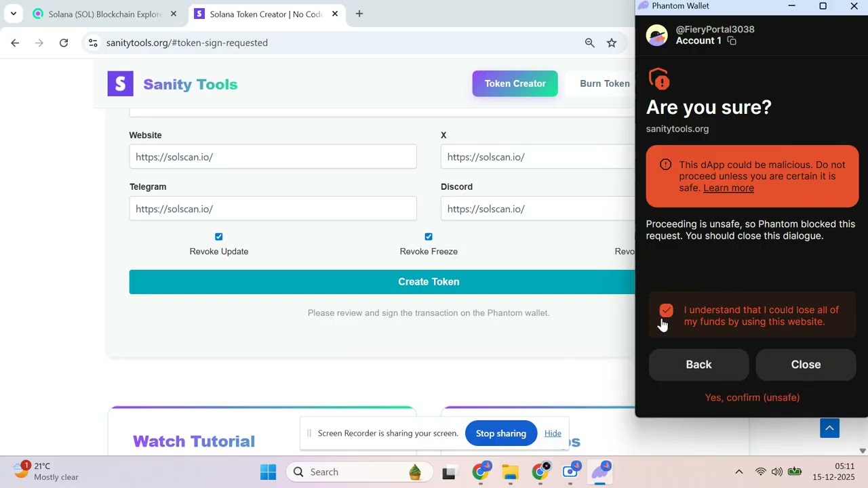Click the zoom magnifier icon in the address bar
This screenshot has width=868, height=488.
tap(589, 43)
